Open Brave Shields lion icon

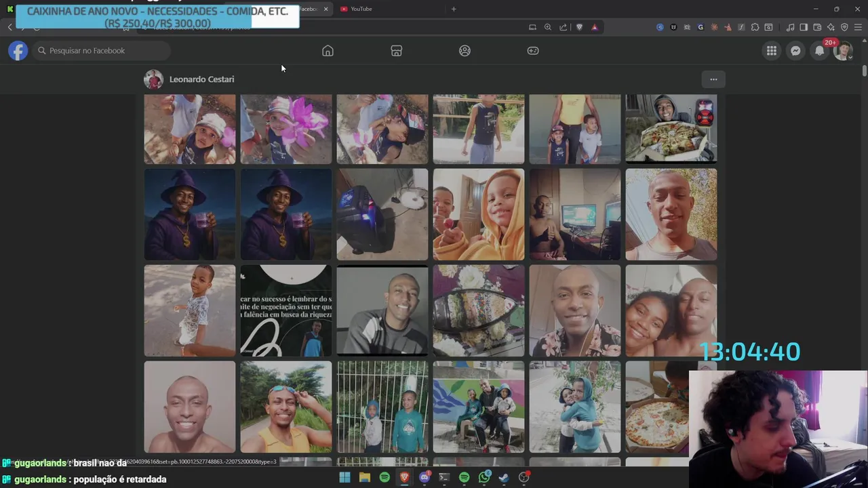[x=579, y=27]
